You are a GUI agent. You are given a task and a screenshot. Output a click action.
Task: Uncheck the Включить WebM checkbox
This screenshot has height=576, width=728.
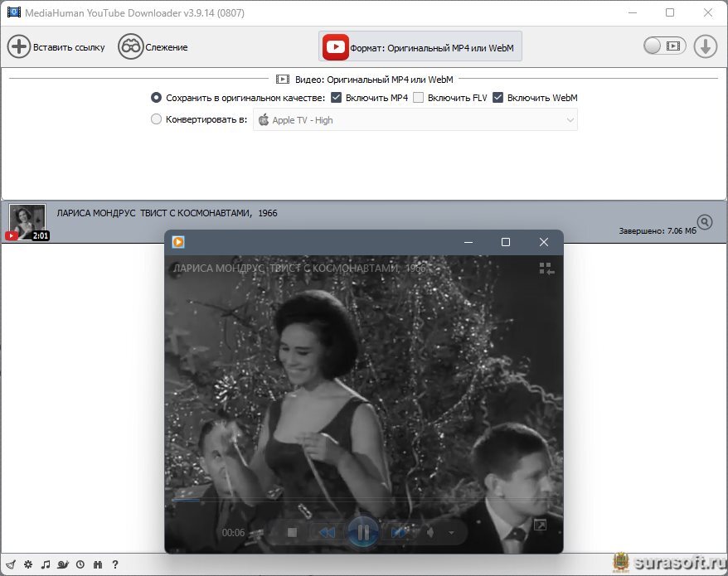497,98
